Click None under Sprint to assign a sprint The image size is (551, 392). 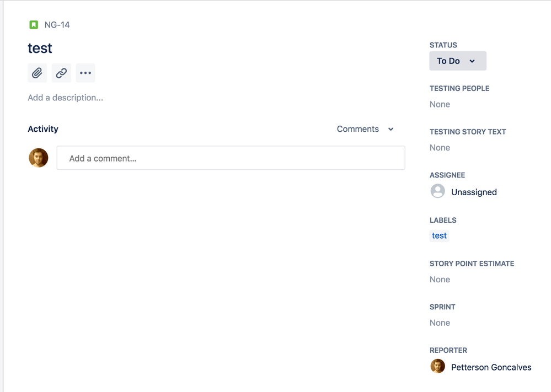(440, 323)
